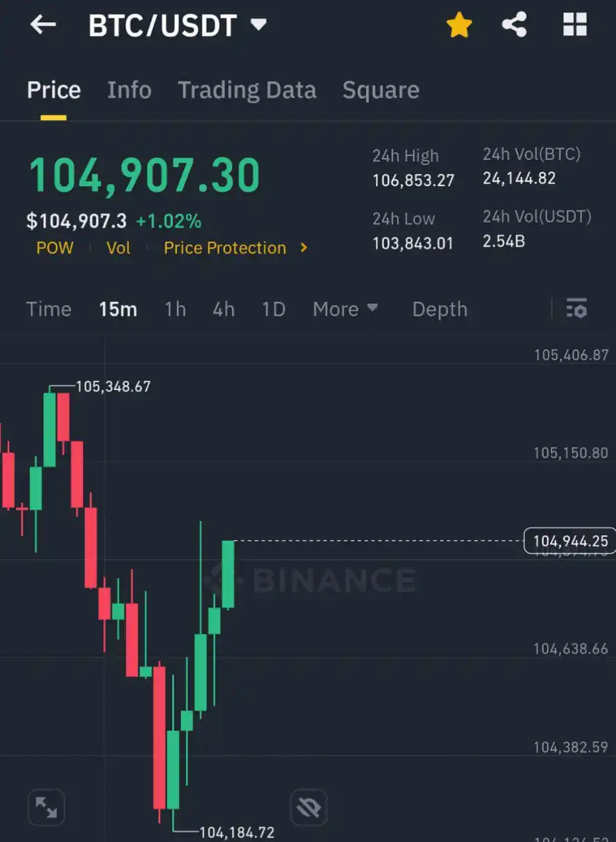
Task: Select the 1D timeframe
Action: (273, 309)
